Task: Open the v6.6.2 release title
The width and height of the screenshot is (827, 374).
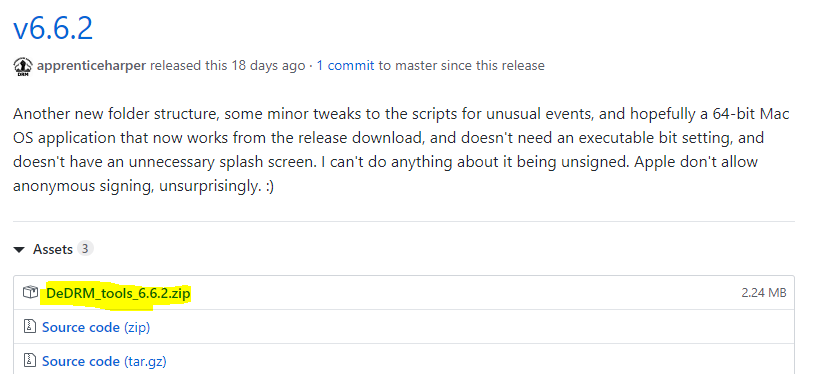Action: (53, 28)
